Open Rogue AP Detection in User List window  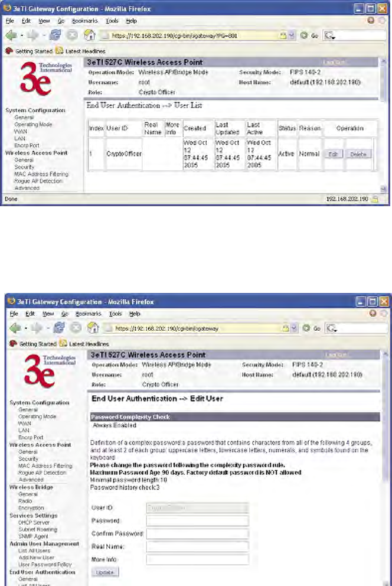pos(38,181)
